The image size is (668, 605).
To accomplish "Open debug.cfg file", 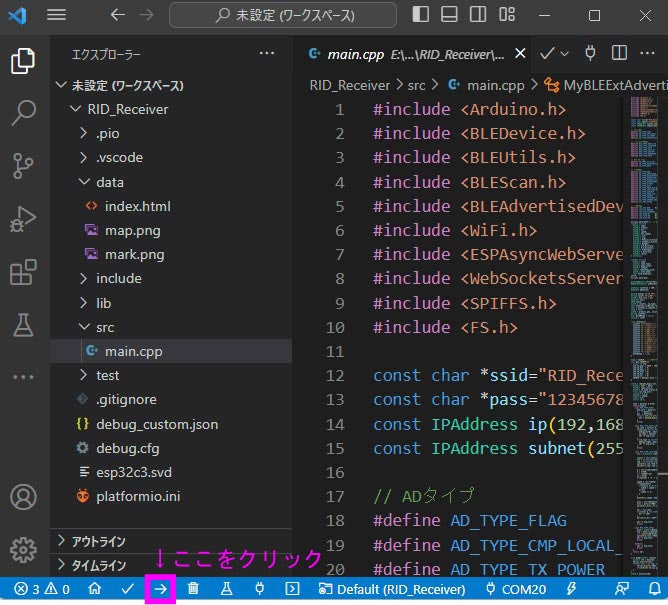I will coord(171,449).
